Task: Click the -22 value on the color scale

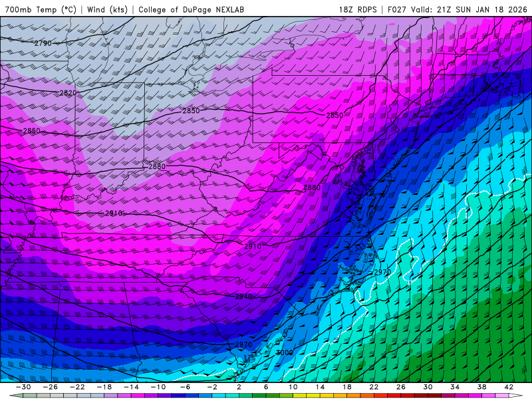Action: coord(77,387)
